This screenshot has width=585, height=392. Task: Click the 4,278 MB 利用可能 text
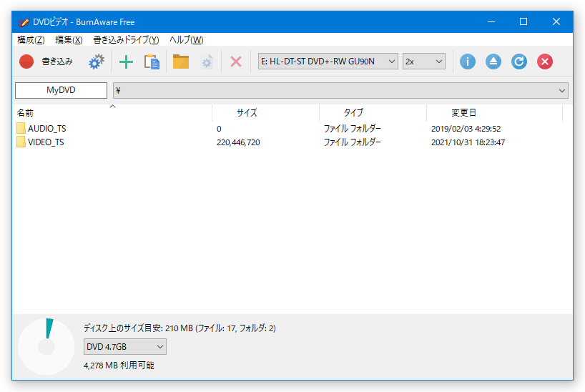[119, 366]
